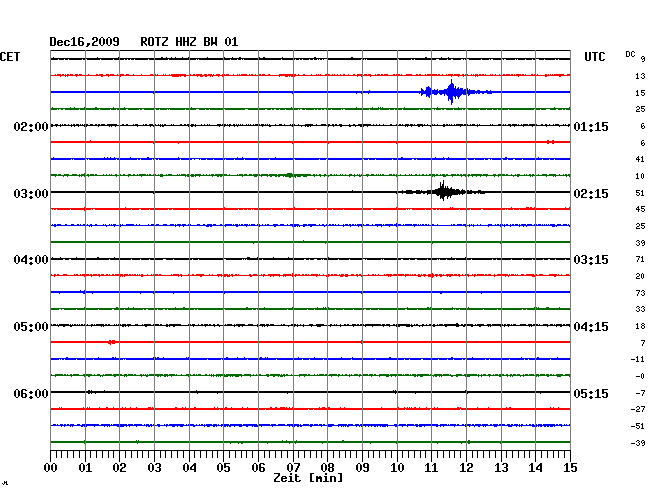
Task: Click the 03:15 UTC time label
Action: [x=591, y=260]
